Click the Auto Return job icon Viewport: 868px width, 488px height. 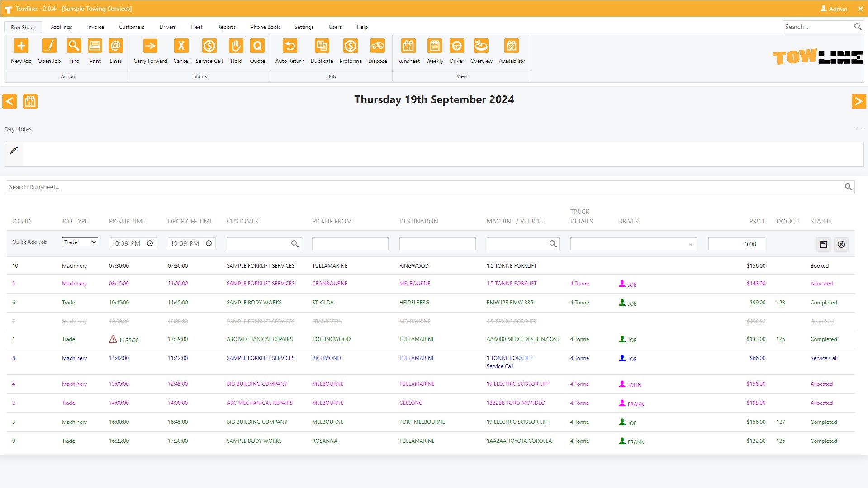(289, 46)
